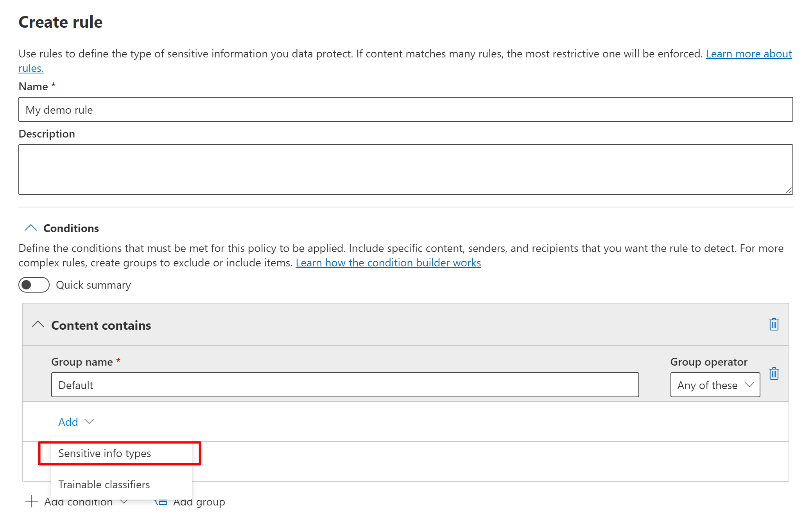Select Sensitive info types from the menu
The width and height of the screenshot is (812, 525).
pyautogui.click(x=105, y=453)
